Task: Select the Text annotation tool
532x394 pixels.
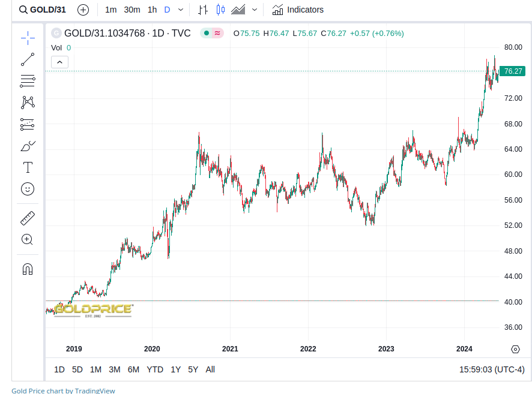Action: pos(28,167)
